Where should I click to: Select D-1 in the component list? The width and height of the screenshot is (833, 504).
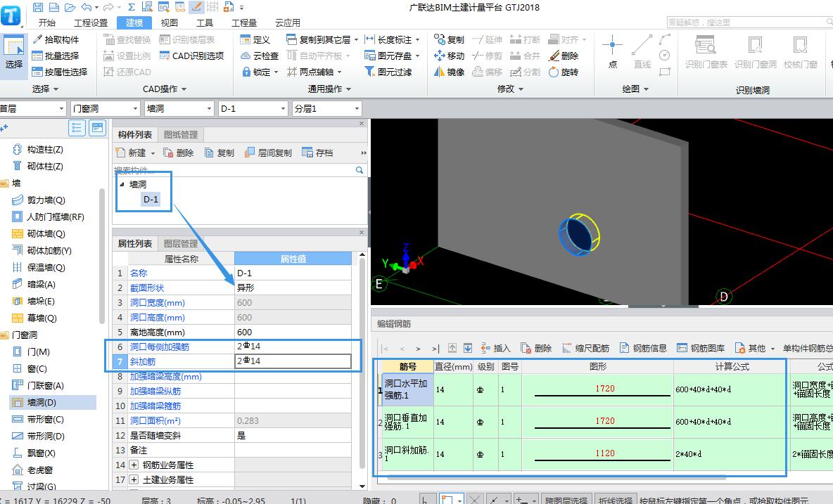click(x=151, y=200)
